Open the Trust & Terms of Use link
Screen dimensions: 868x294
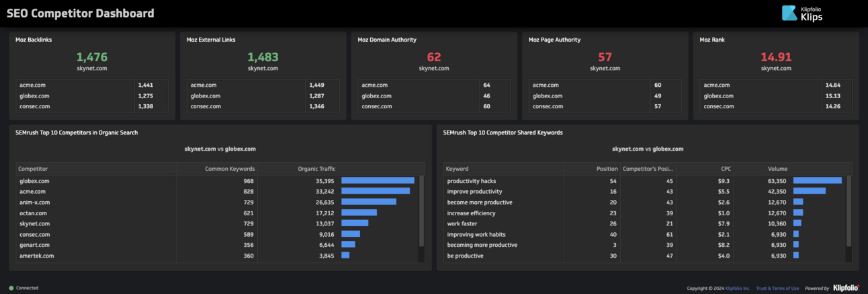click(777, 288)
